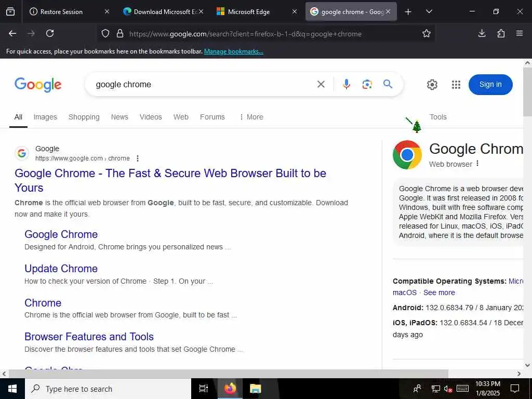
Task: Go forward using the forward arrow
Action: coord(31,33)
